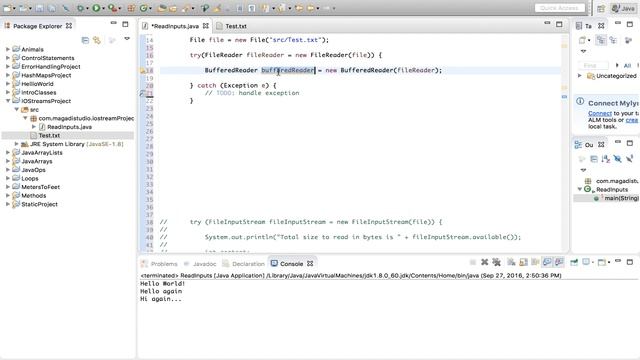Click the New file toolbar icon
This screenshot has height=360, width=640.
7,8
